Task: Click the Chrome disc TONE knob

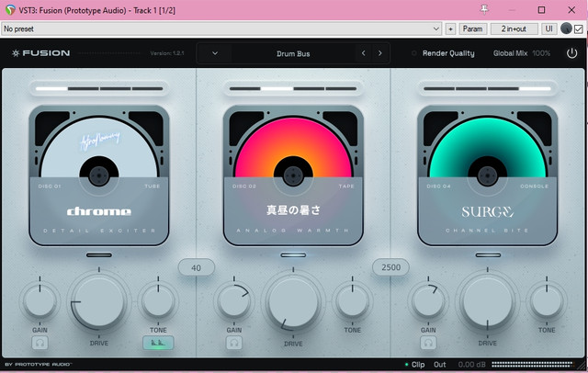Action: (158, 301)
